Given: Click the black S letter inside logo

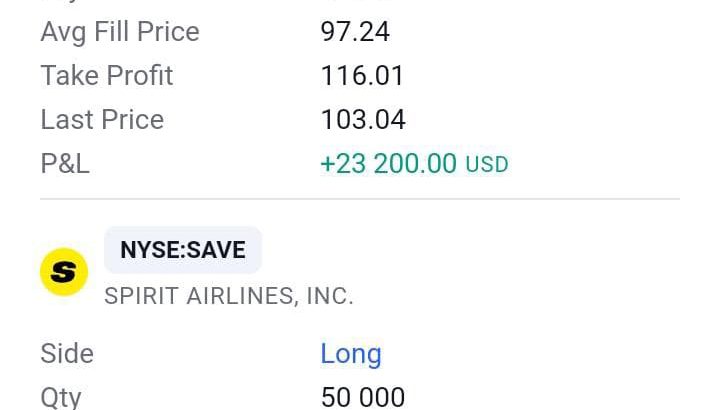Looking at the screenshot, I should point(63,272).
